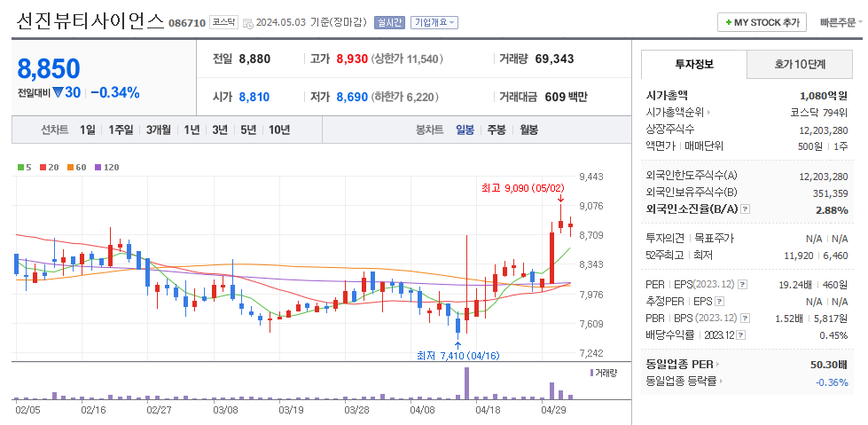Click the company name 선진뷰티사이언스

90,21
